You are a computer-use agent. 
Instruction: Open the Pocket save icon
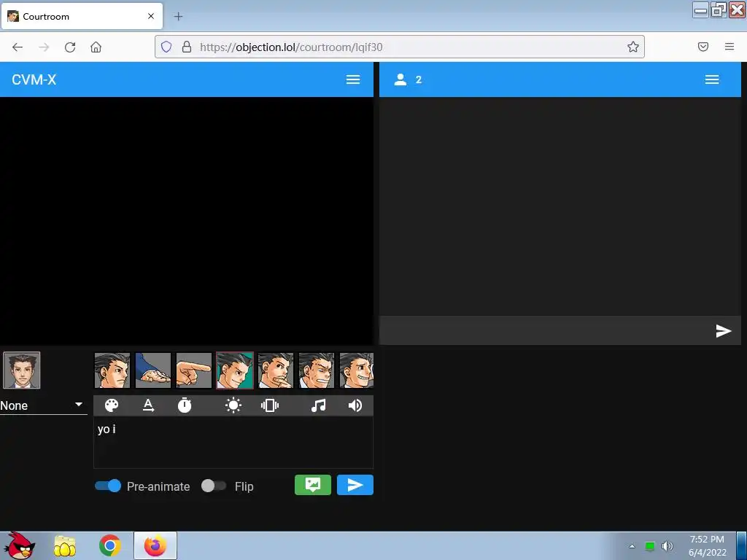(x=703, y=47)
